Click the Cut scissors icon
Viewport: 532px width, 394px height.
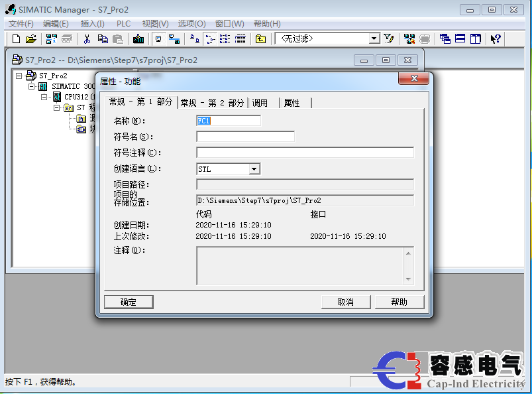[x=87, y=39]
